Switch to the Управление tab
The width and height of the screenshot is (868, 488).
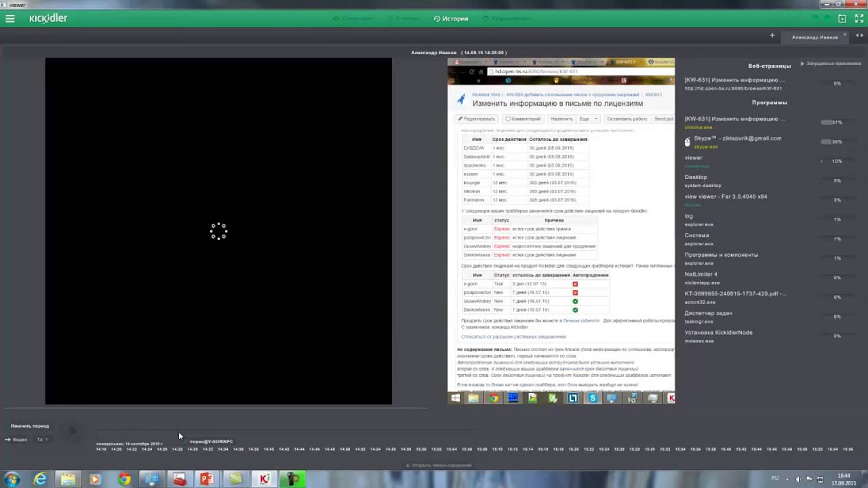pyautogui.click(x=506, y=19)
